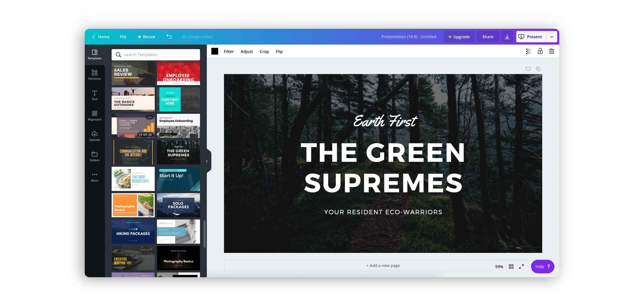Click the Undo arrow icon
This screenshot has height=306, width=644.
coord(168,36)
